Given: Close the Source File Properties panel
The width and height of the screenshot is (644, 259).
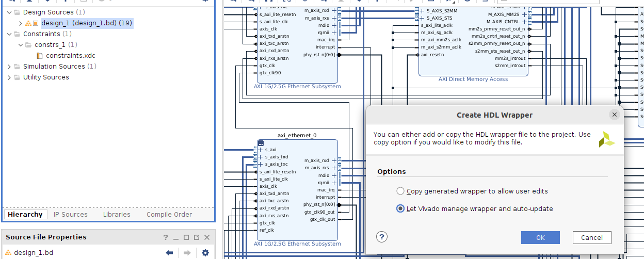Looking at the screenshot, I should coord(207,237).
